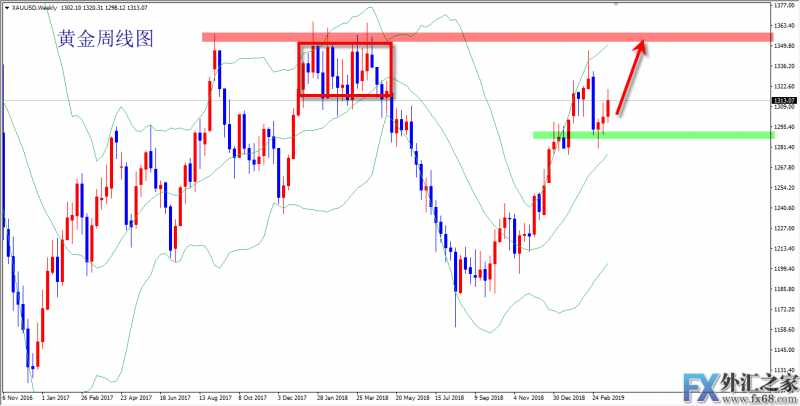Click the XAUUSD,Weekly chart title text

[x=36, y=6]
